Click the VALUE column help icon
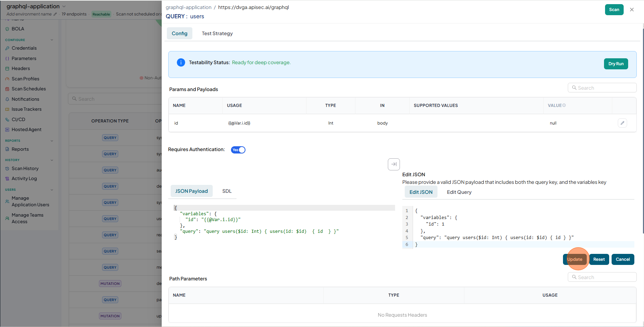644x327 pixels. pos(564,106)
